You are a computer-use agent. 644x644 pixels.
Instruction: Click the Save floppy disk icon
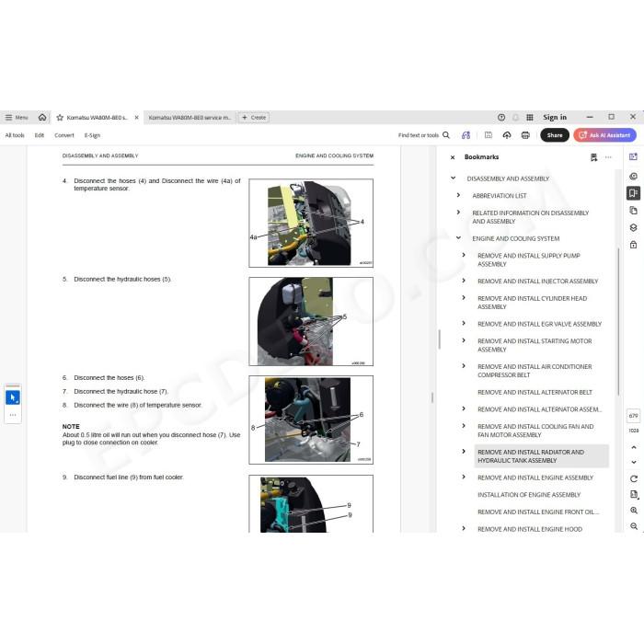point(489,135)
